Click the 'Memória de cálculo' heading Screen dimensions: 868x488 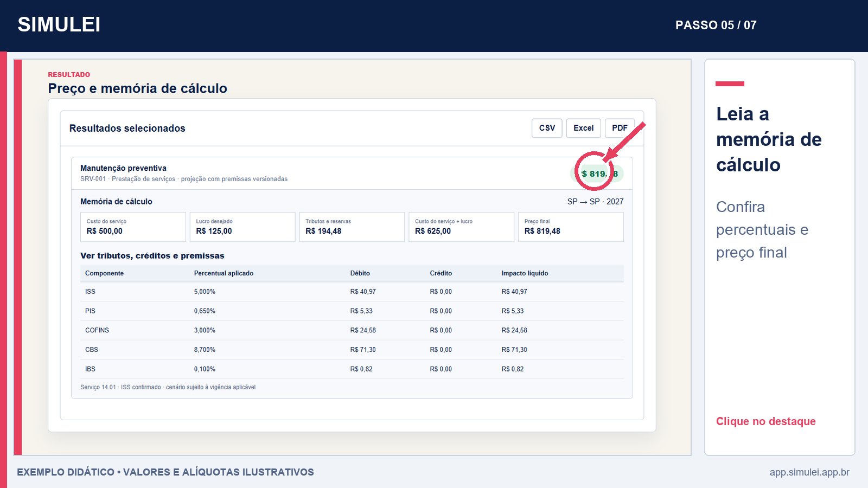116,202
